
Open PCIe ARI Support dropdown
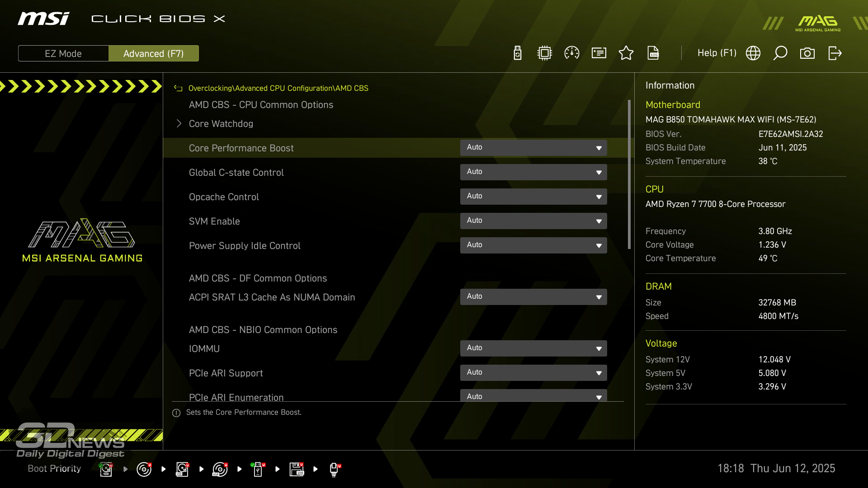pos(533,373)
